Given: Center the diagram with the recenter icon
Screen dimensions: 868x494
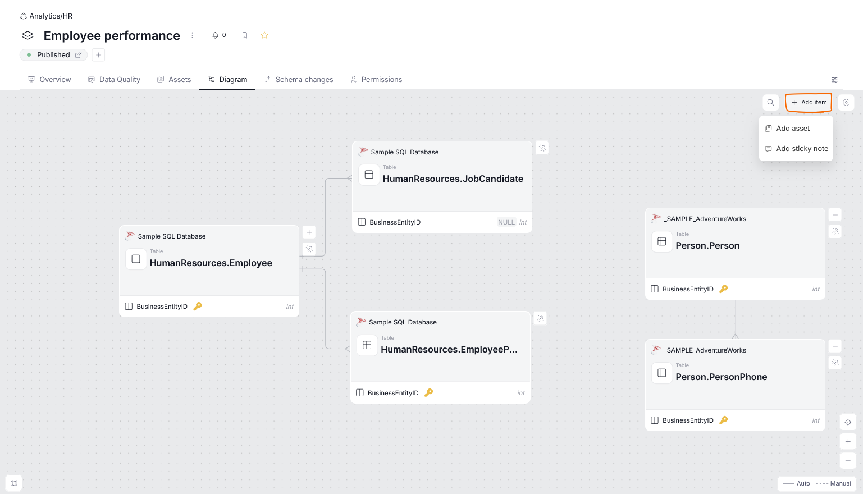Looking at the screenshot, I should (x=848, y=422).
